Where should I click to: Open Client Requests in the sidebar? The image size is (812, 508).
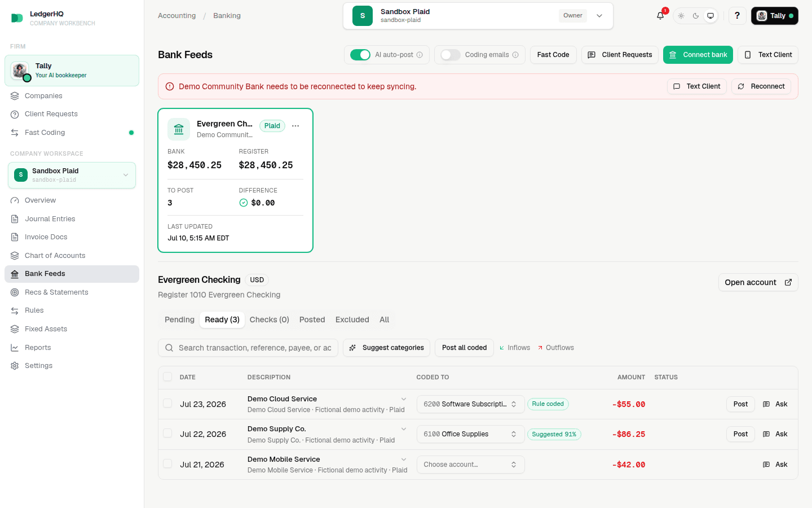pos(72,114)
